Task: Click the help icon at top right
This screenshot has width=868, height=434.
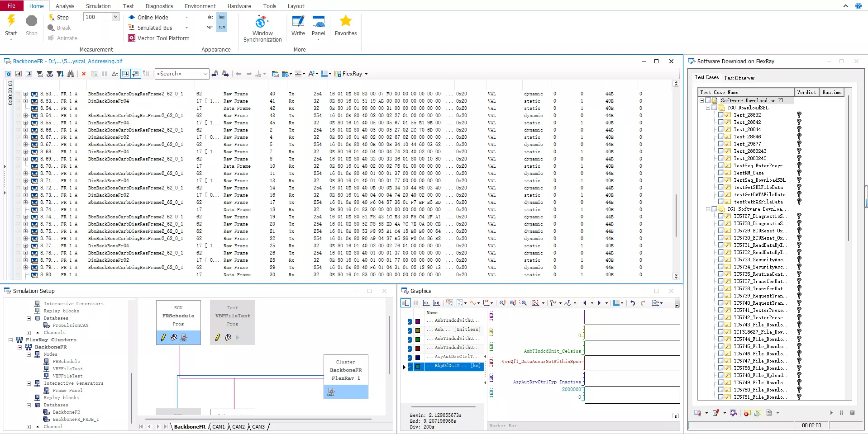Action: (x=858, y=6)
